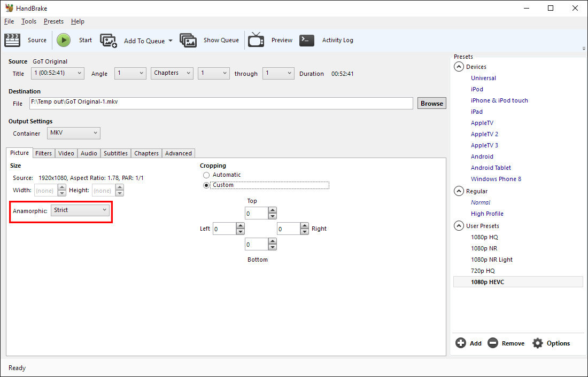Open the Preview window icon
This screenshot has height=377, width=588.
tap(256, 40)
